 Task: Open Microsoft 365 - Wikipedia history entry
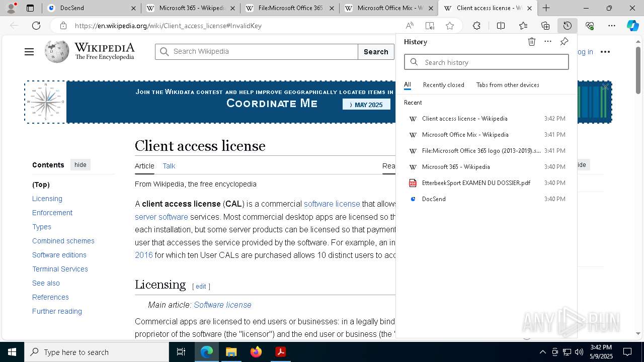[x=487, y=167]
